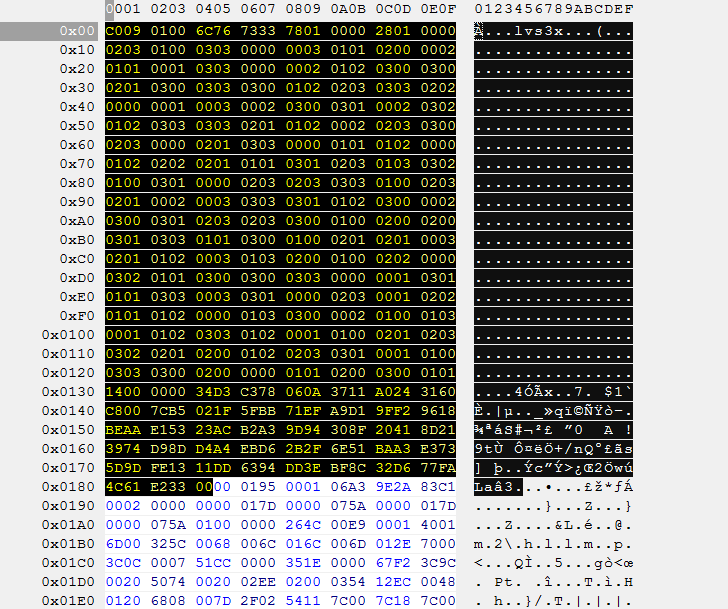Screen dimensions: 728x609
Task: Select hex word E233 in row 0x0180
Action: coord(168,487)
